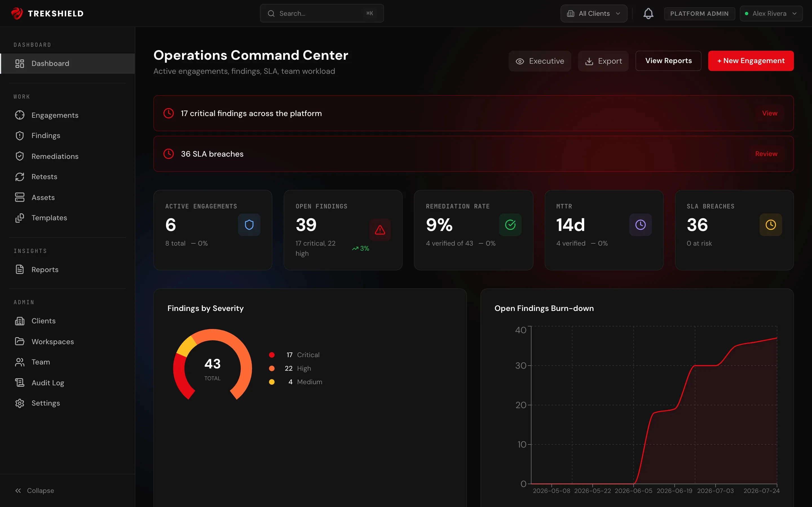
Task: Click the red Critical legend dot
Action: (x=272, y=355)
